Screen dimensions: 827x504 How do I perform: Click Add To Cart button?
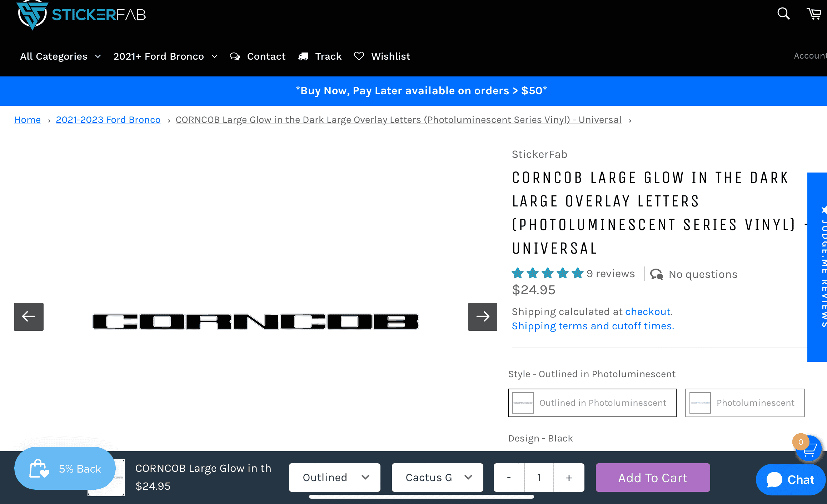click(653, 478)
